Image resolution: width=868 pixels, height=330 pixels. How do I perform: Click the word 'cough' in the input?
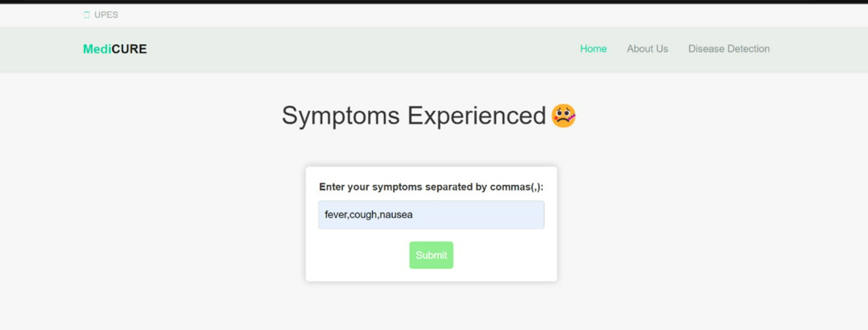pyautogui.click(x=363, y=215)
